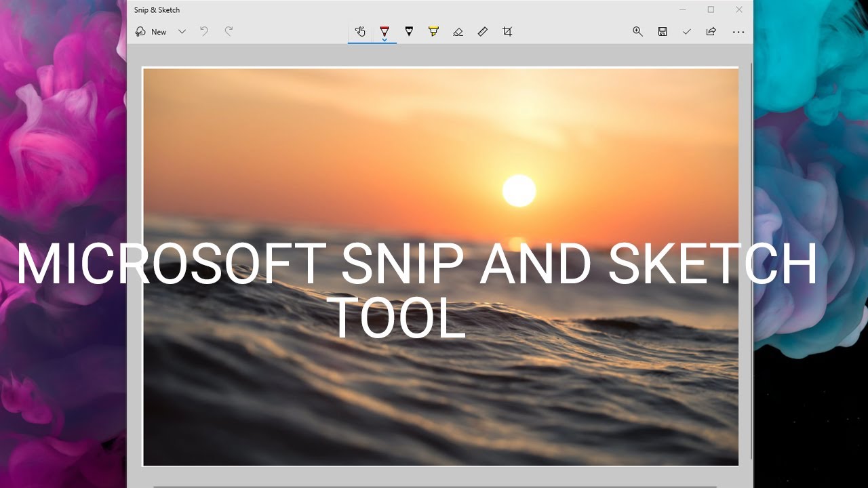Screen dimensions: 868x488
Task: Open the Zoom magnifier control
Action: point(637,31)
